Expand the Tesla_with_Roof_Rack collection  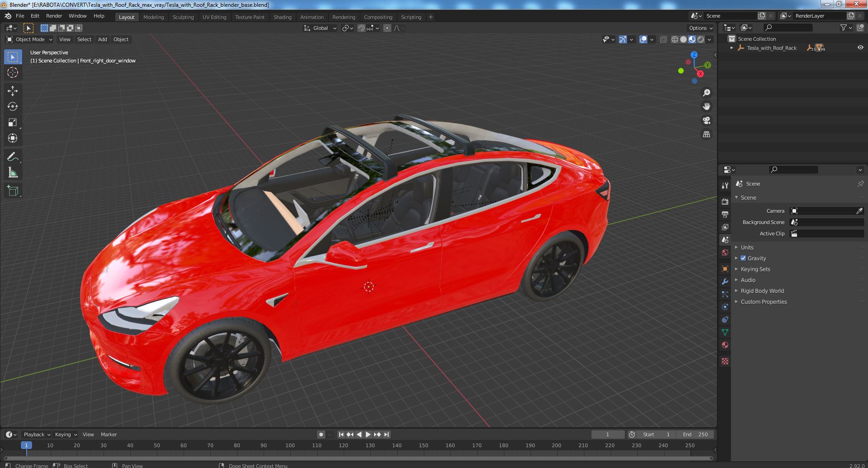732,48
